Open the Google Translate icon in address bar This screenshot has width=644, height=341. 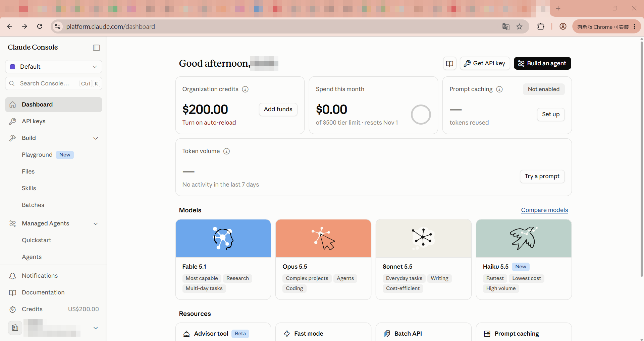(x=506, y=26)
